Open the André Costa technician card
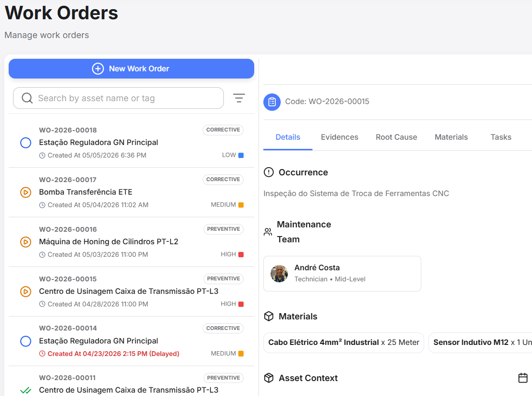 (x=342, y=274)
